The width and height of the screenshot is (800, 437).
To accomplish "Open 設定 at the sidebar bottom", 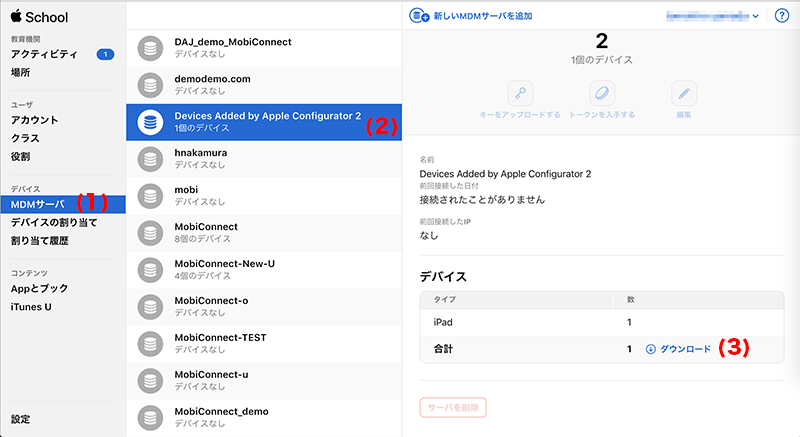I will pyautogui.click(x=20, y=419).
